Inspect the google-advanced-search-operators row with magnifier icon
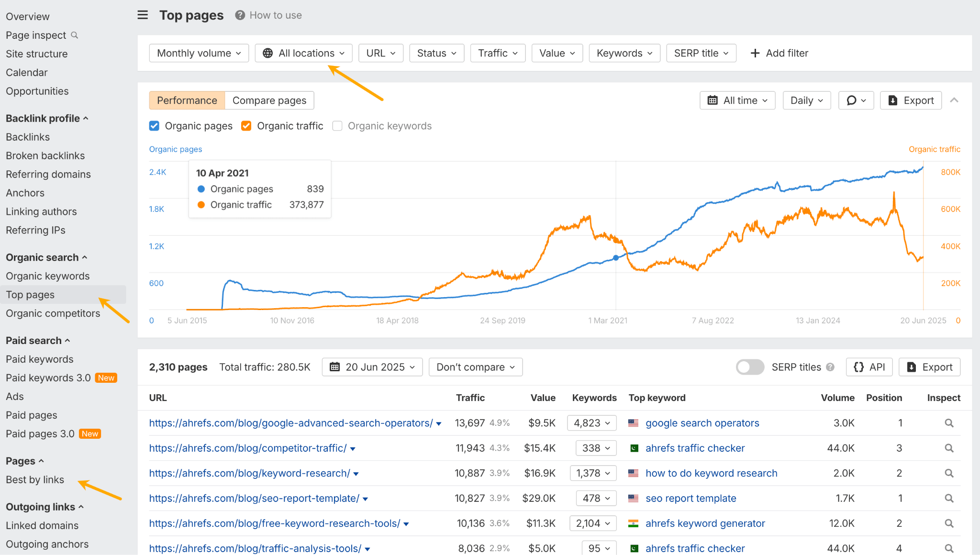 [948, 423]
